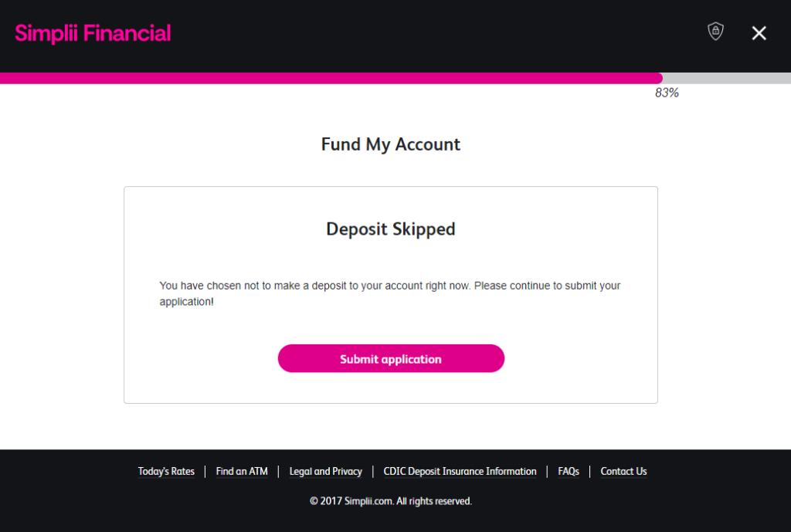Viewport: 791px width, 532px height.
Task: Click the gray unfilled progress bar end
Action: pyautogui.click(x=726, y=78)
